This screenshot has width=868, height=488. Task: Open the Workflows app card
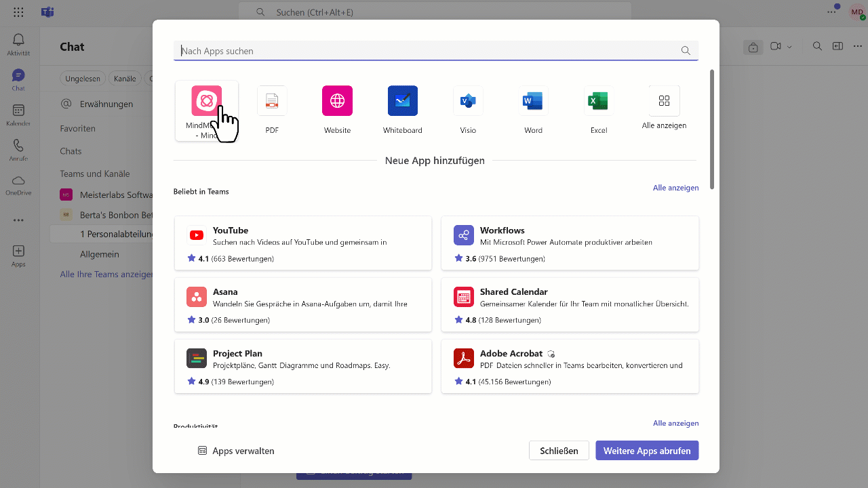point(570,243)
